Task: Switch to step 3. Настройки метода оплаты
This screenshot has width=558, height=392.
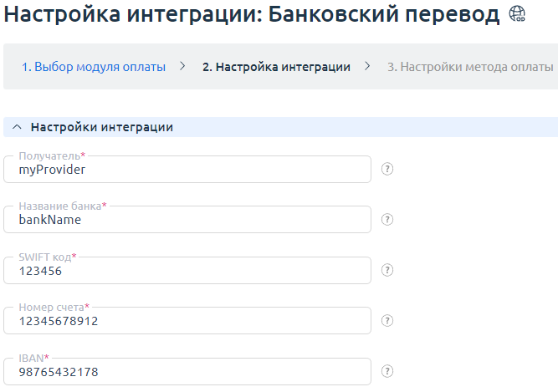Action: [470, 67]
